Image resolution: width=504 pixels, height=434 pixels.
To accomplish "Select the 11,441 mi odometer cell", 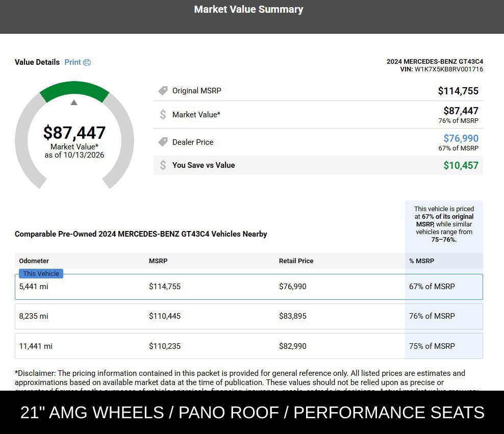I will (35, 346).
